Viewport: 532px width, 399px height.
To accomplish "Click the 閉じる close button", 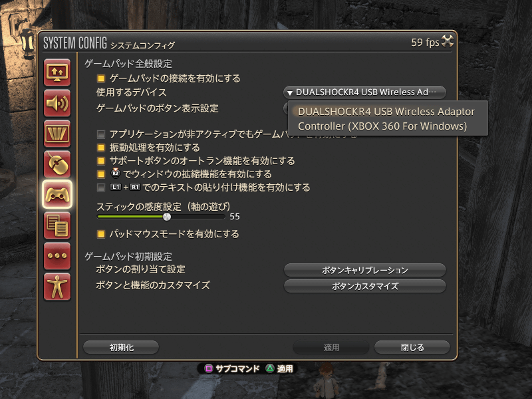I will pos(412,347).
